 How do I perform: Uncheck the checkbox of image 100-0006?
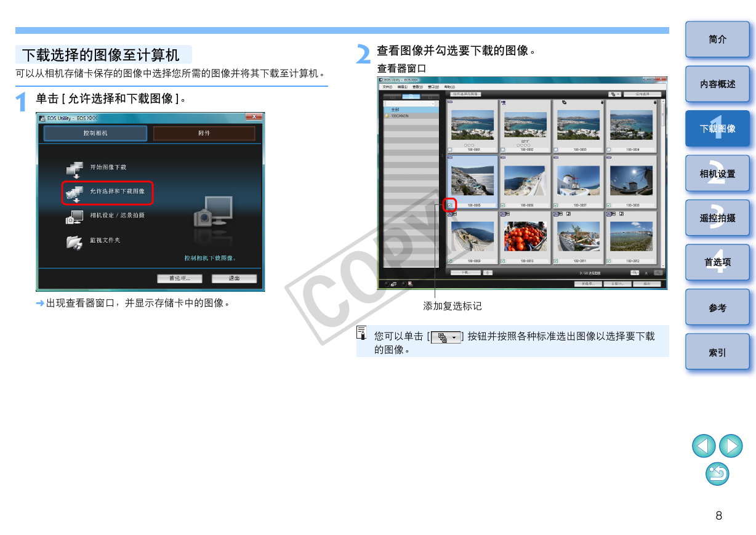(x=502, y=205)
